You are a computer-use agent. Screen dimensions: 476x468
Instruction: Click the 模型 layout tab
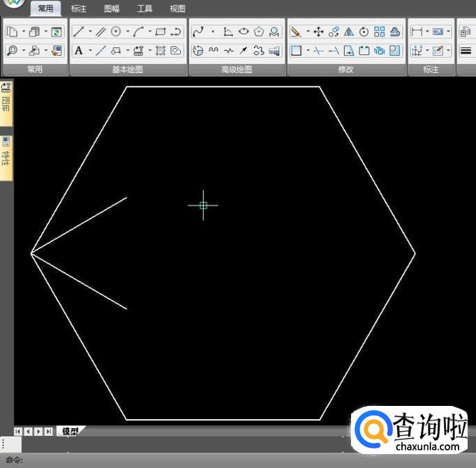pos(70,431)
